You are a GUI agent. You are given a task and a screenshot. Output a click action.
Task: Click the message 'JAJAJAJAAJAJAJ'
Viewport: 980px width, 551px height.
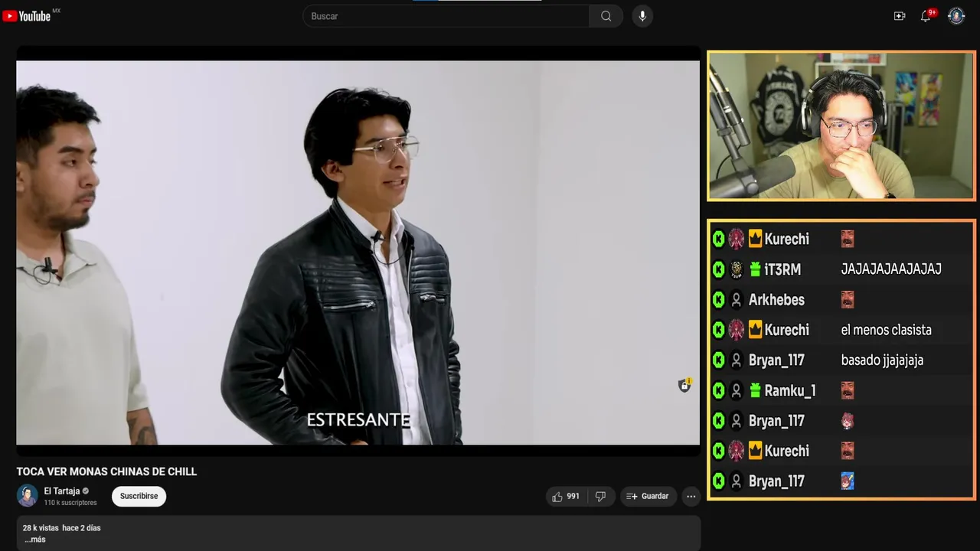[891, 269]
